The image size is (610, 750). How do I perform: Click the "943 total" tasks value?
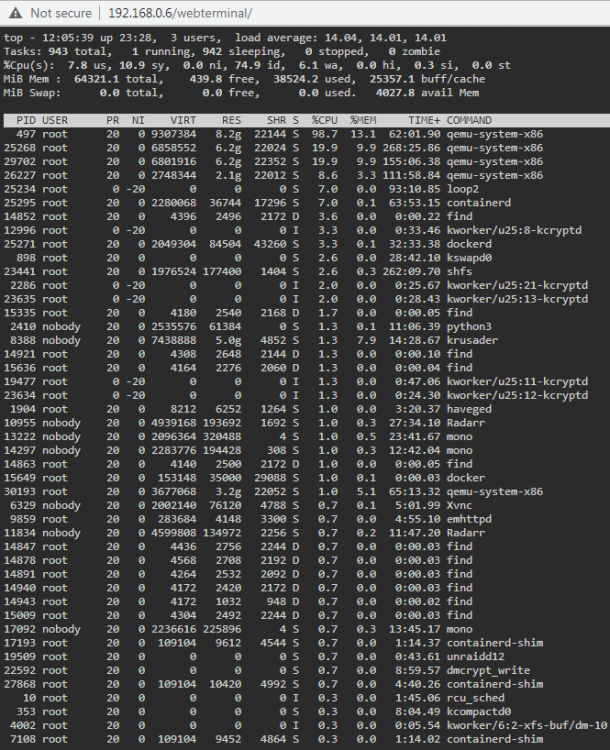[x=77, y=52]
